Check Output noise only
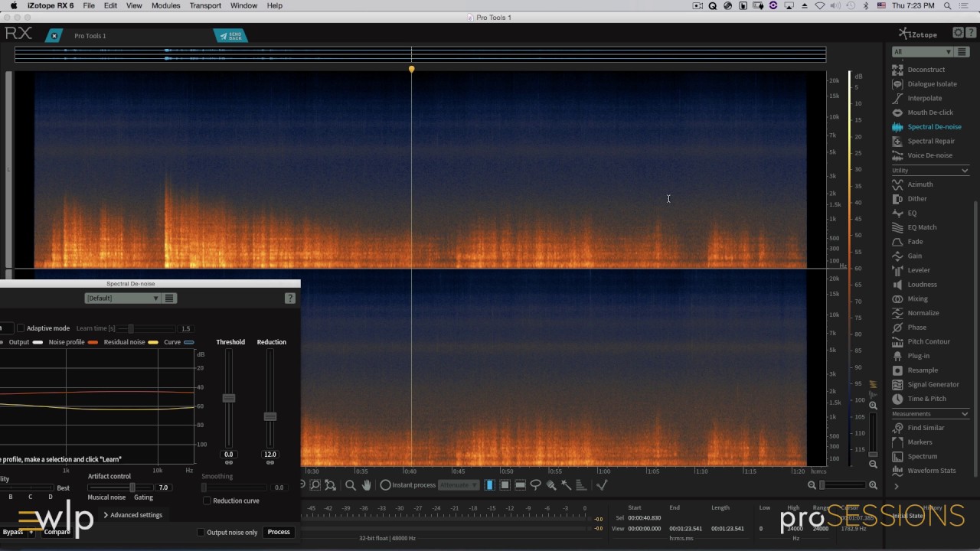 [201, 533]
